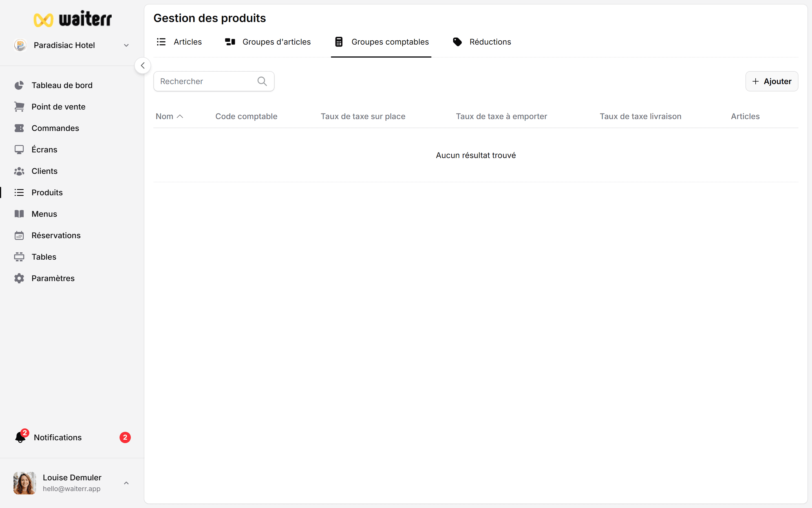Click Taux de taxe sur place header

[x=363, y=117]
